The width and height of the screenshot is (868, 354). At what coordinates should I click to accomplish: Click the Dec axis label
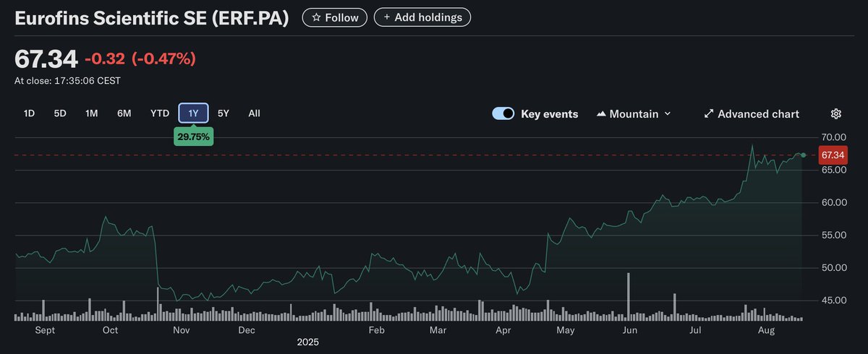coord(246,330)
